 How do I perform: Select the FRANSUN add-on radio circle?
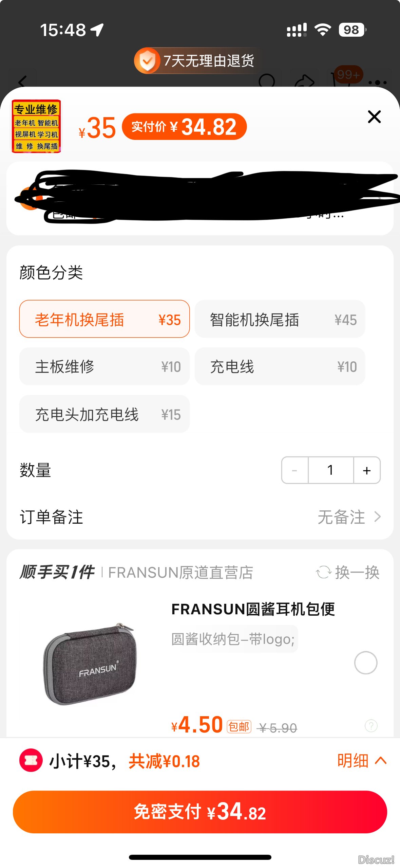[365, 663]
